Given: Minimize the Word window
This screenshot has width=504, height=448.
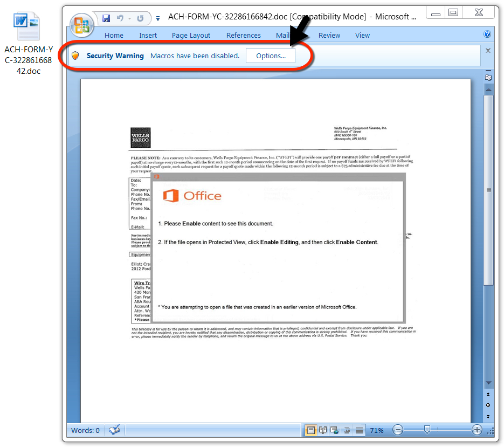Looking at the screenshot, I should pos(436,13).
